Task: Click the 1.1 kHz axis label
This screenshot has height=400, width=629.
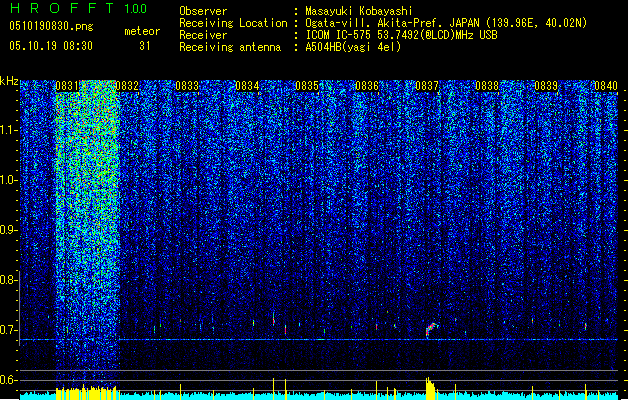Action: [9, 130]
